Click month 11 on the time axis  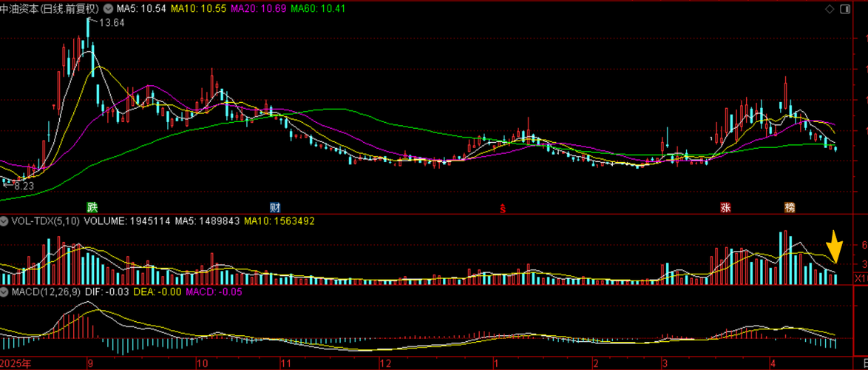point(285,364)
